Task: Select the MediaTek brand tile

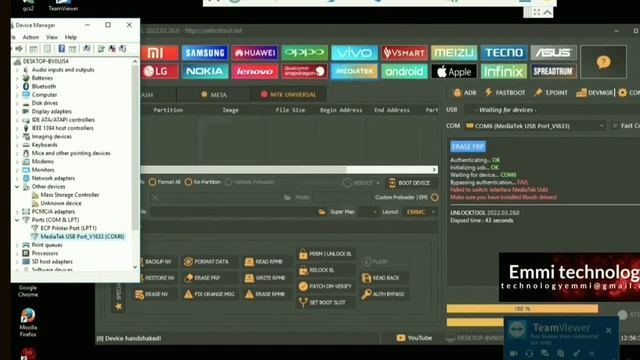Action: click(354, 71)
